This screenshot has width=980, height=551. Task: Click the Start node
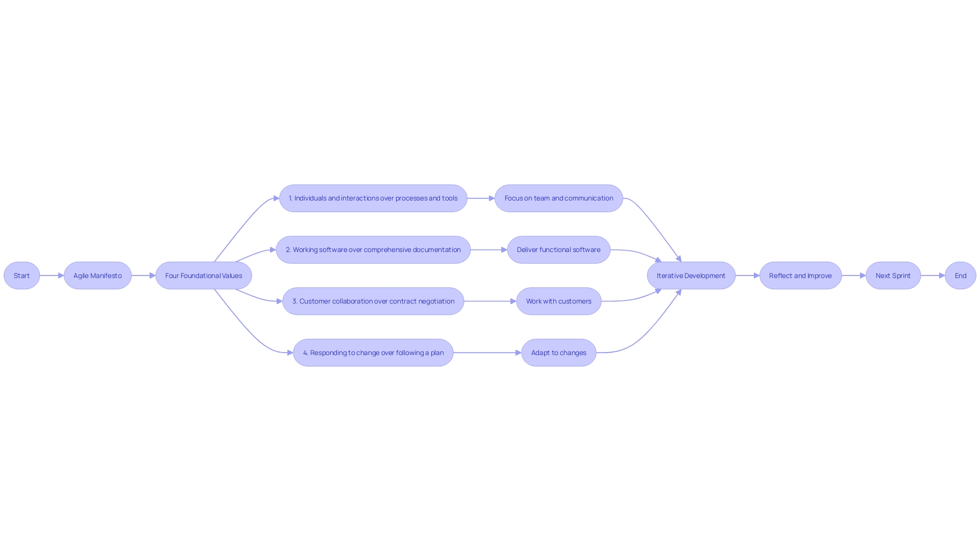(22, 275)
